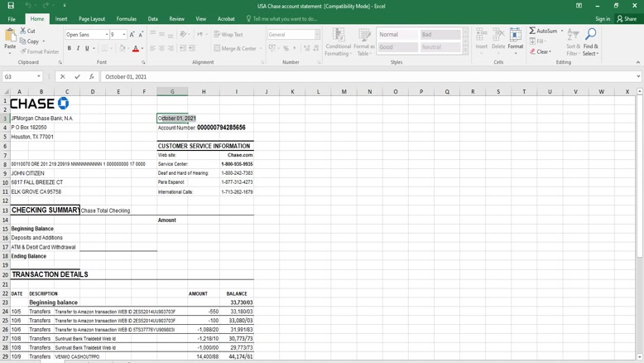Click the Format cells icon
The image size is (644, 363).
[515, 35]
